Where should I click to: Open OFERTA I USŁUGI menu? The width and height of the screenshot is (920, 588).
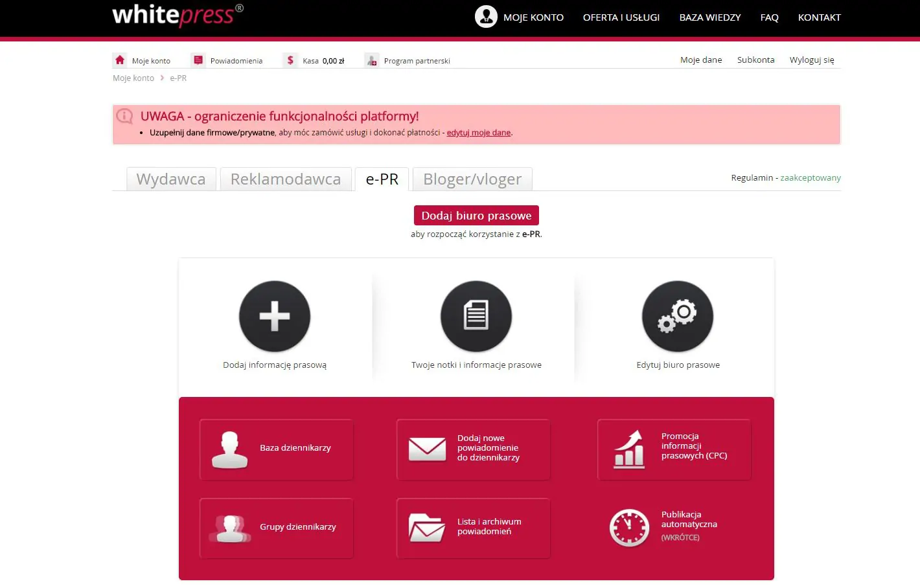621,17
